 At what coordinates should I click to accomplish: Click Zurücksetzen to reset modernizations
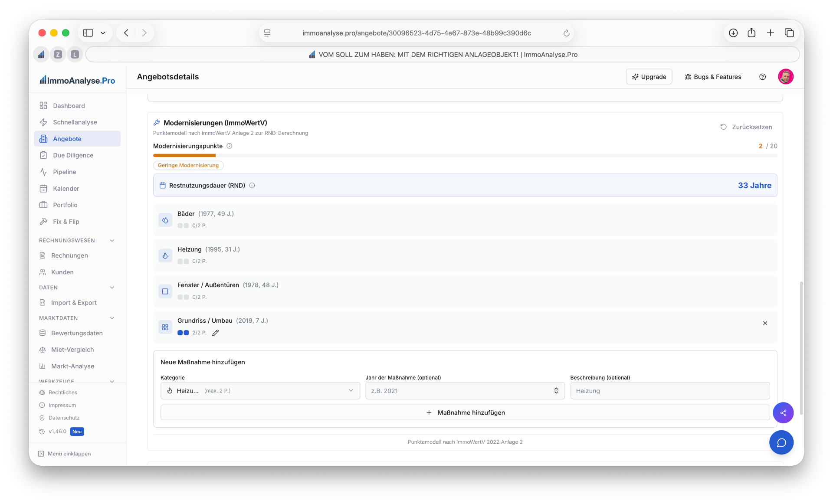point(746,127)
